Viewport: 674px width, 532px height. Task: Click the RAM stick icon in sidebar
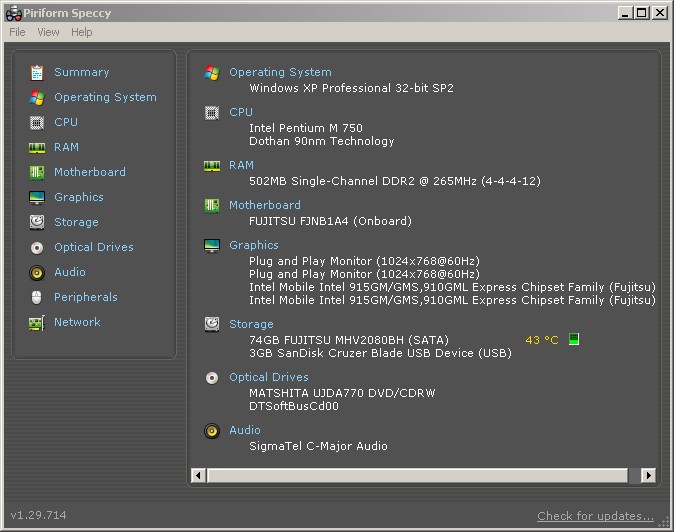click(37, 148)
